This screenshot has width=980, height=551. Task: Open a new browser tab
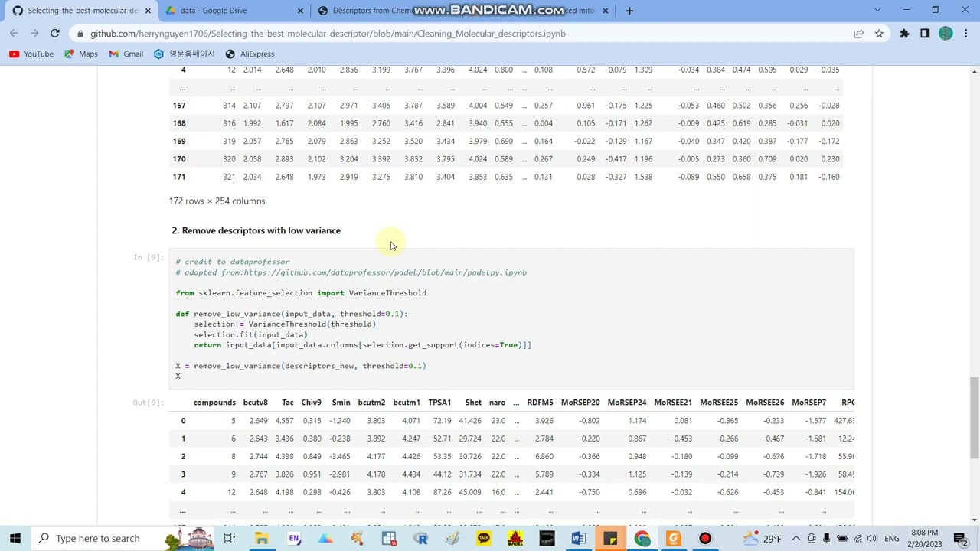click(629, 11)
